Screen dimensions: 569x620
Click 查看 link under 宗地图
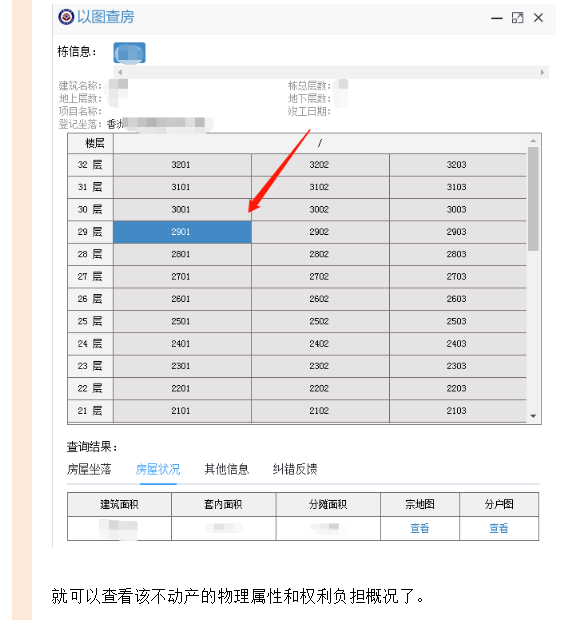click(x=420, y=528)
